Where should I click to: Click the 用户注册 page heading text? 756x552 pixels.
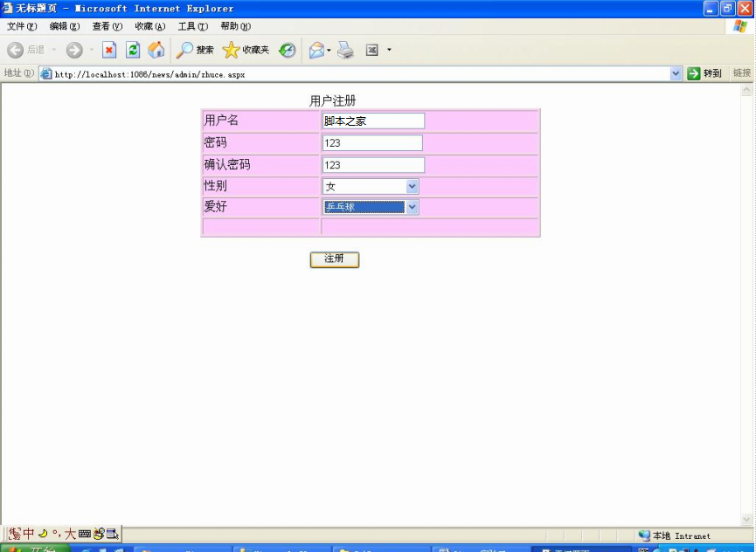point(333,100)
